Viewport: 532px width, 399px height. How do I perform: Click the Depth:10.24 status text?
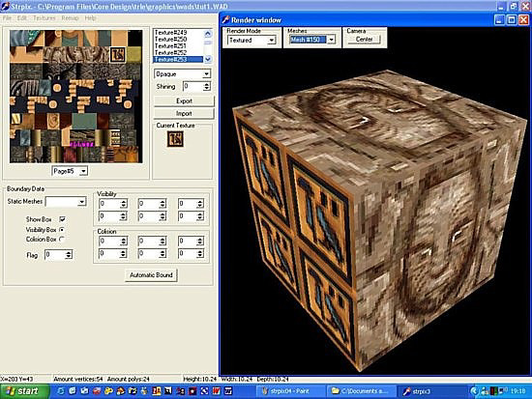[273, 379]
